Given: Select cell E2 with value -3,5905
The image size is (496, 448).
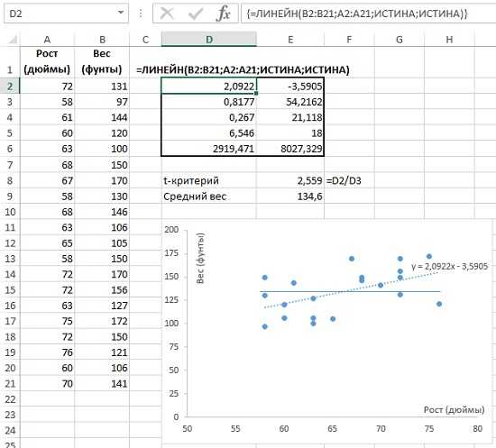Looking at the screenshot, I should (290, 86).
